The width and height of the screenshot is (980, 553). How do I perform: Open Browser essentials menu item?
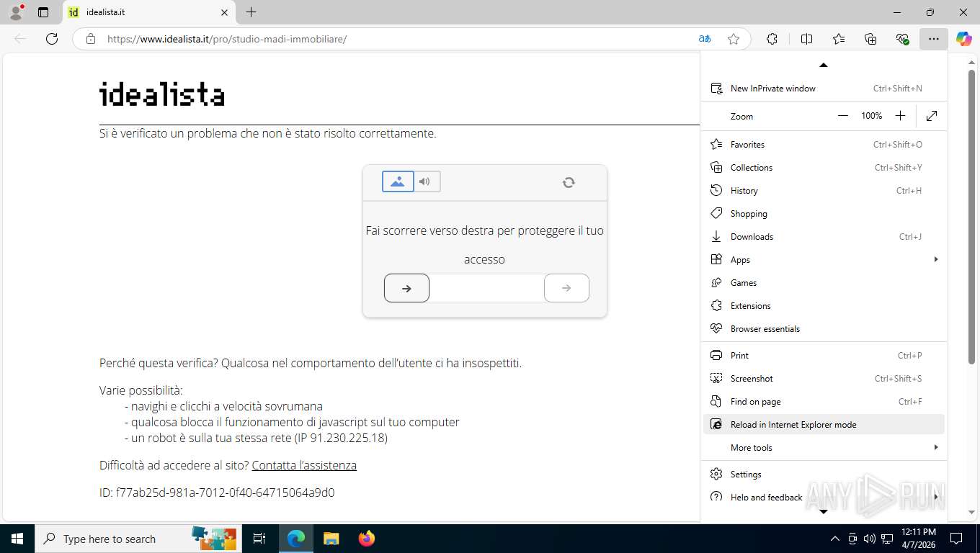click(823, 329)
